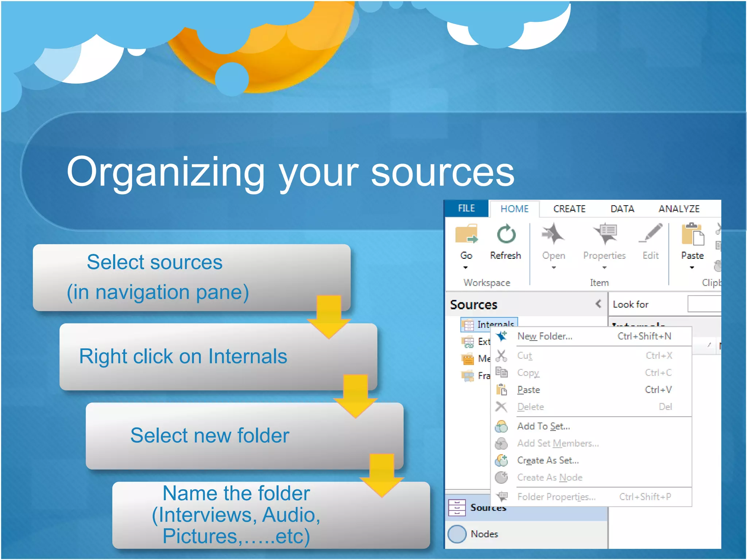Viewport: 747px width, 560px height.
Task: Select Add Set Members... entry
Action: pyautogui.click(x=591, y=443)
